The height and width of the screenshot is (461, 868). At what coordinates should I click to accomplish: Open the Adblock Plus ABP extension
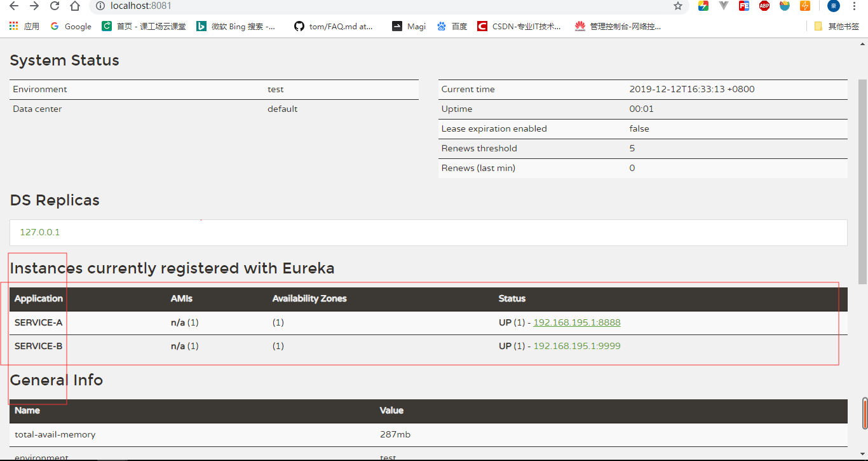pos(764,6)
